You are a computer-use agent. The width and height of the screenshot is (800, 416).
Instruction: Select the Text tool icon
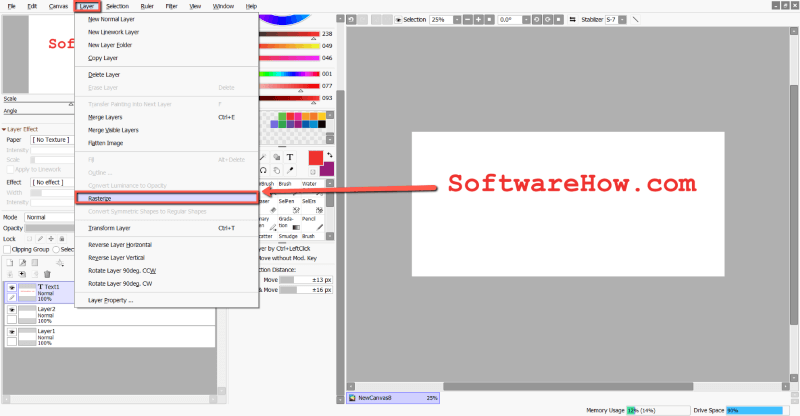point(290,157)
